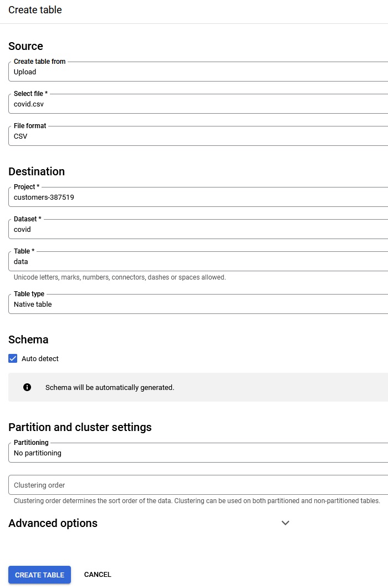The width and height of the screenshot is (388, 588).
Task: Click the CREATE TABLE button
Action: pyautogui.click(x=39, y=575)
